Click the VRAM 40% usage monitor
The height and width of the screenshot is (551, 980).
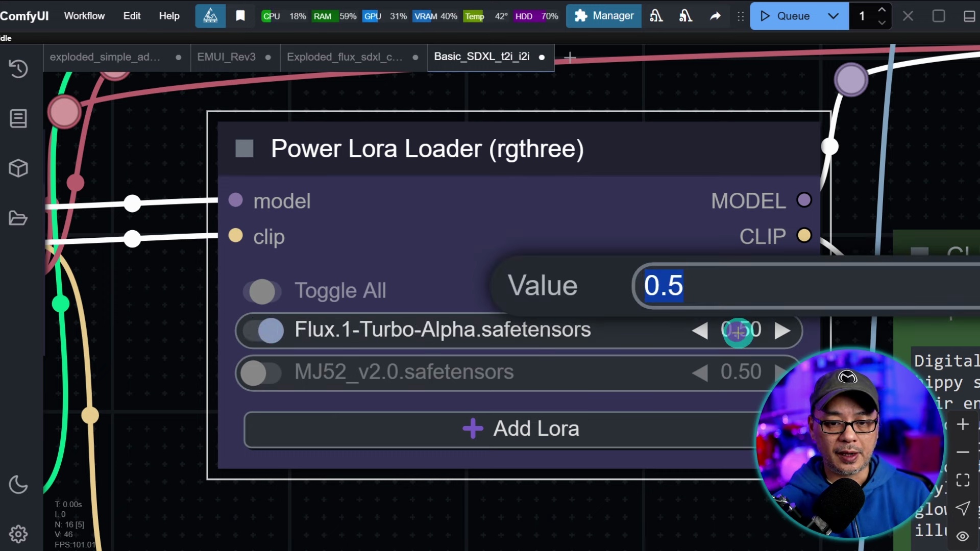[x=435, y=16]
